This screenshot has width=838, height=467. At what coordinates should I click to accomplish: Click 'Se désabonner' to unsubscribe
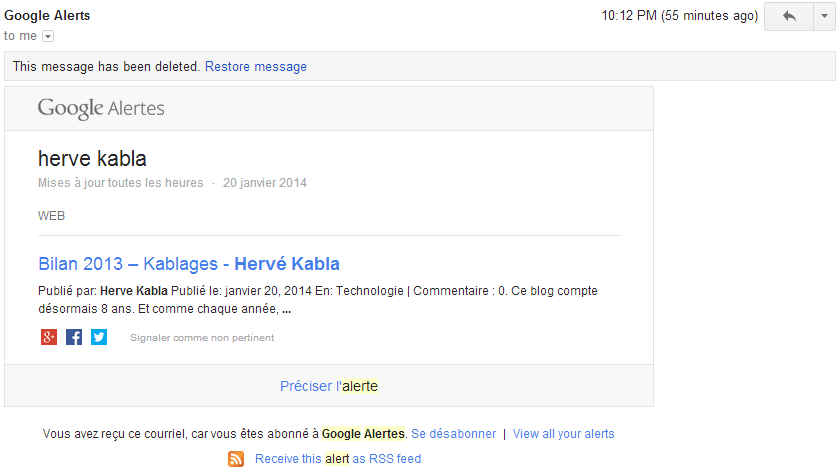coord(453,434)
